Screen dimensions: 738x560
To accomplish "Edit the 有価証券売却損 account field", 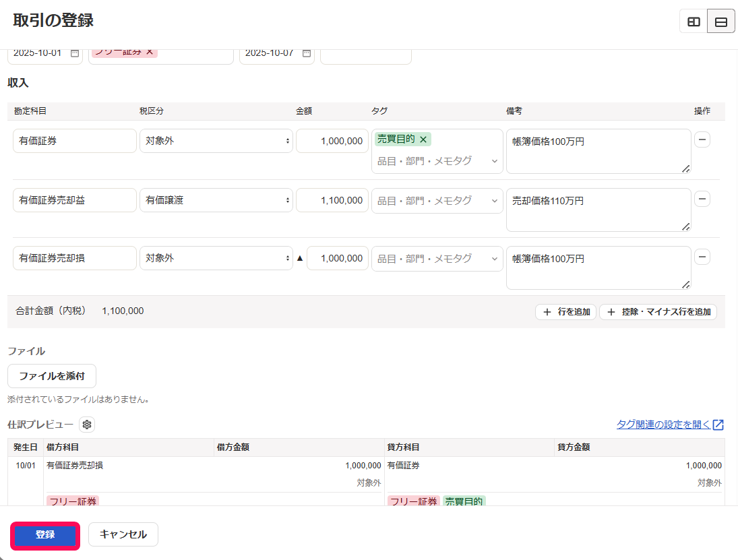I will pyautogui.click(x=74, y=258).
